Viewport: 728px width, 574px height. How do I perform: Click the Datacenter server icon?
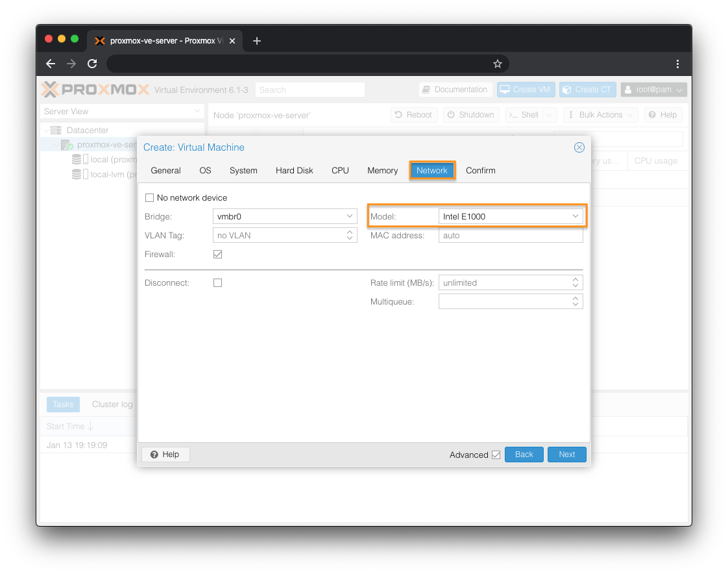[56, 130]
